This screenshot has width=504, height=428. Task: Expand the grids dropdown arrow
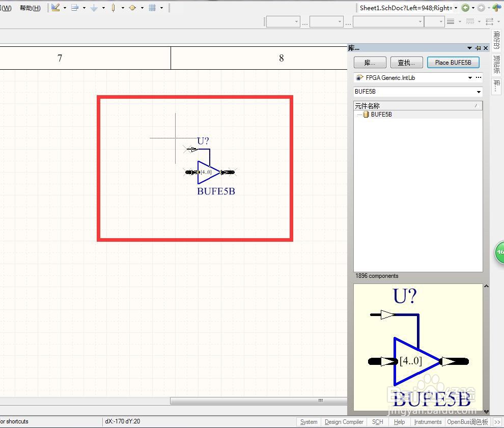161,8
